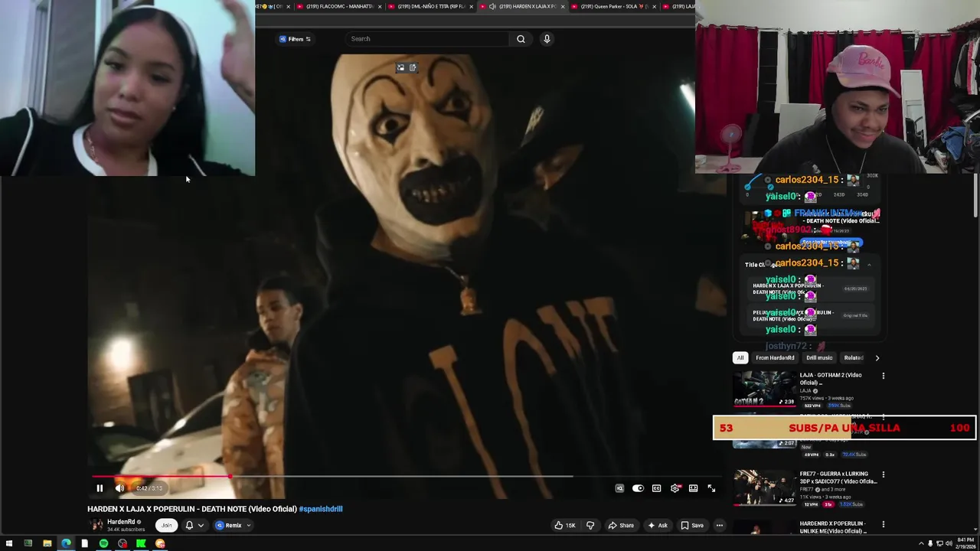The height and width of the screenshot is (551, 980).
Task: Open the Ask AI button
Action: 658,525
